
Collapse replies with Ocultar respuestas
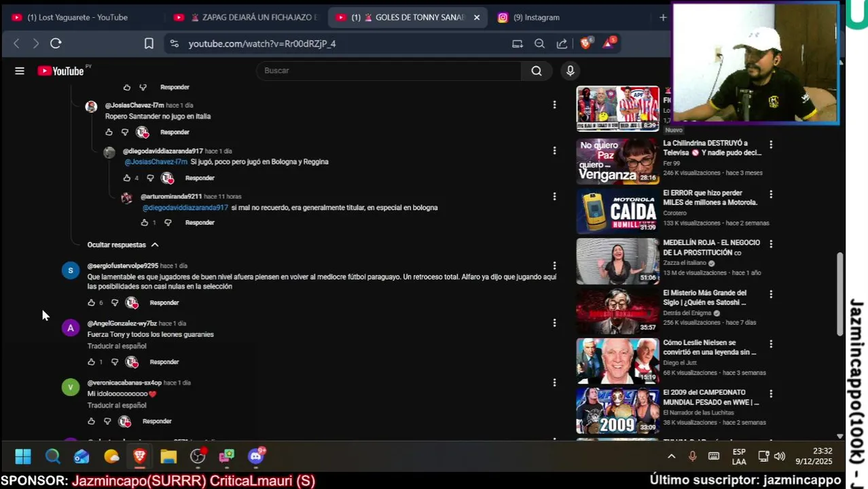(x=122, y=244)
